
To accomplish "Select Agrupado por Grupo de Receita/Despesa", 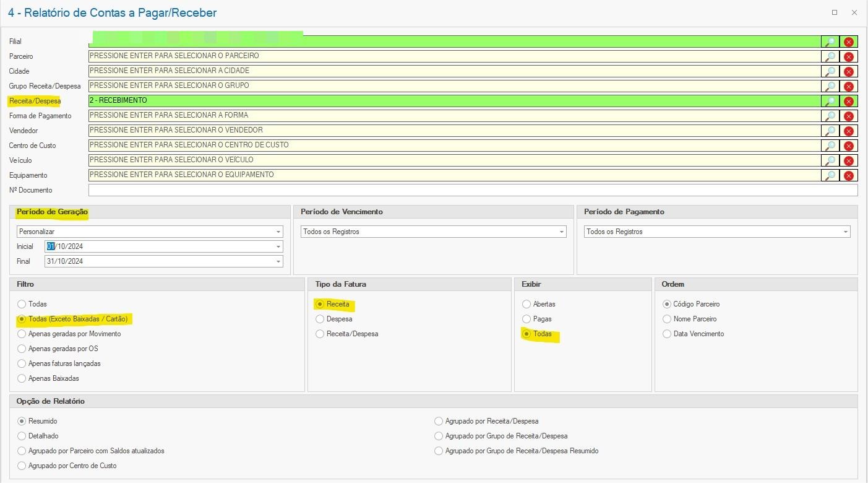I will [x=439, y=436].
